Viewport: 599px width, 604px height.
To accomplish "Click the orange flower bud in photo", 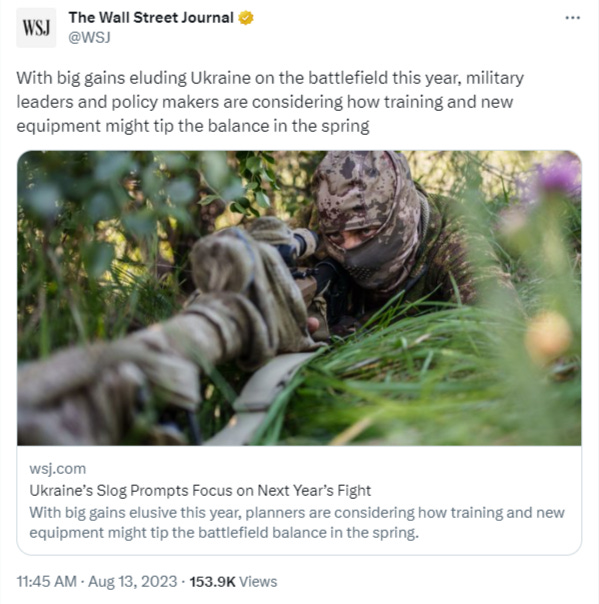I will click(547, 337).
